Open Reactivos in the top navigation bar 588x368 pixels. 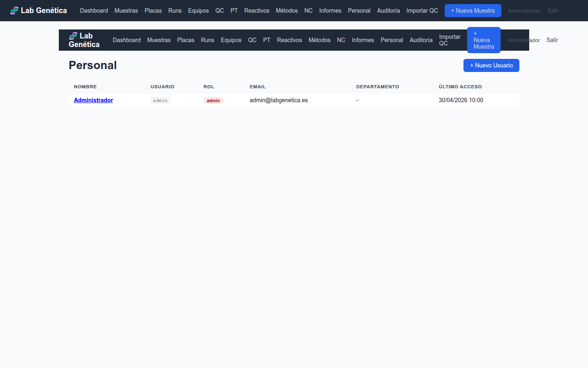click(x=257, y=11)
